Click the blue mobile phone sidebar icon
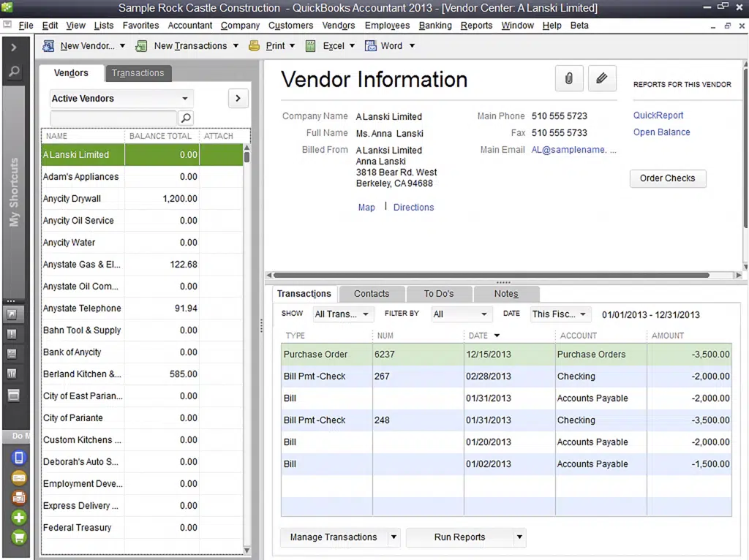749x560 pixels. (19, 458)
